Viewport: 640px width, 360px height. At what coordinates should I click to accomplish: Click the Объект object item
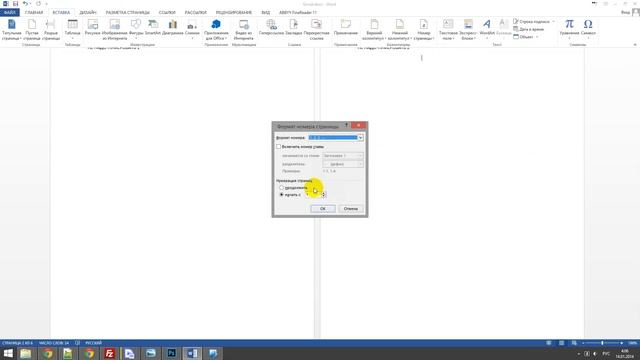[x=526, y=37]
